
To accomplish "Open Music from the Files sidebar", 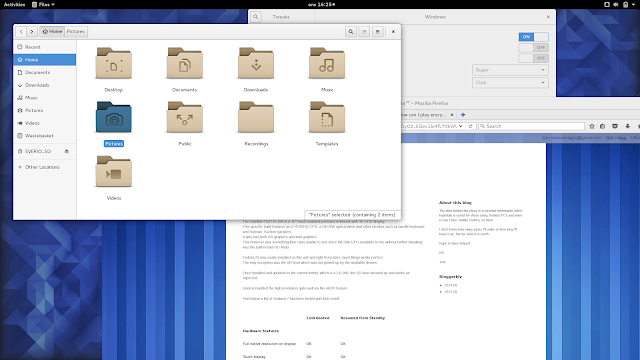I will (44, 98).
